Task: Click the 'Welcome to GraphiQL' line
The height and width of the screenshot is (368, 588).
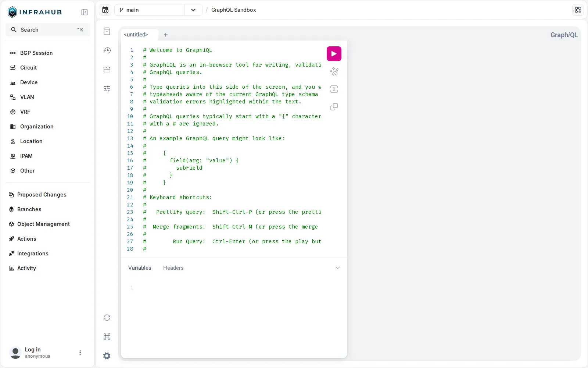Action: click(x=178, y=50)
